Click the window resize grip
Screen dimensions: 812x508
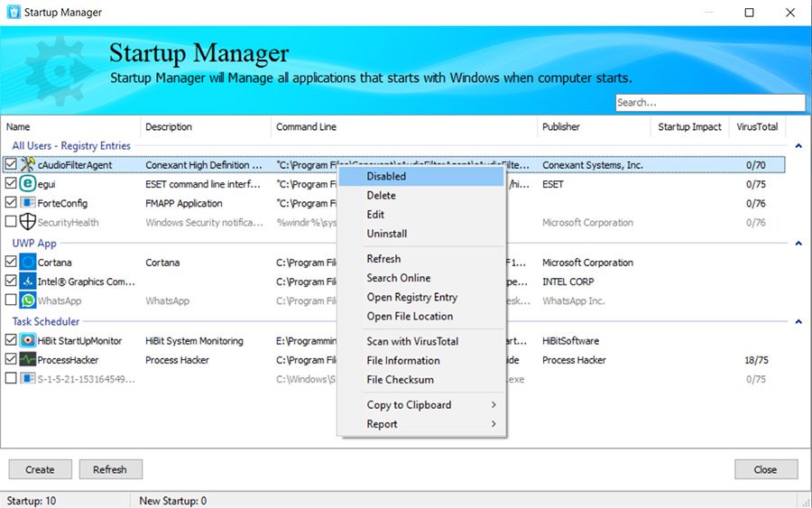click(806, 502)
